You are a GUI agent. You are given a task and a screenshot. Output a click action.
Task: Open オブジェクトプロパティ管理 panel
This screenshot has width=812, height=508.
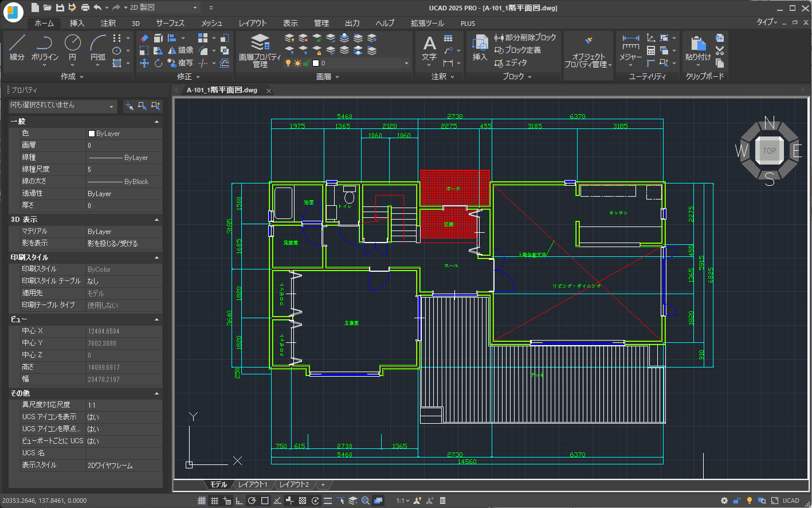click(588, 52)
